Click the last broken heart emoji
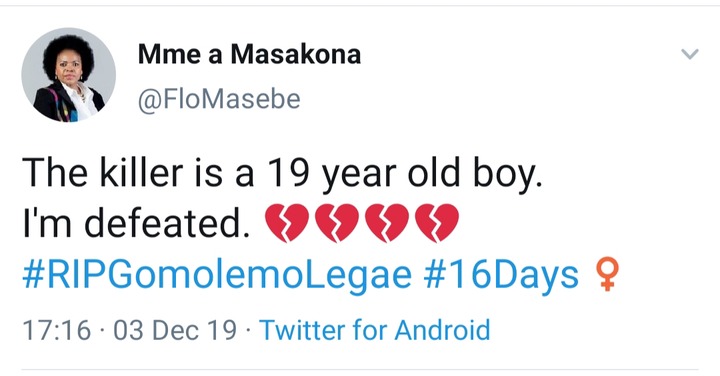The image size is (720, 376). point(437,223)
